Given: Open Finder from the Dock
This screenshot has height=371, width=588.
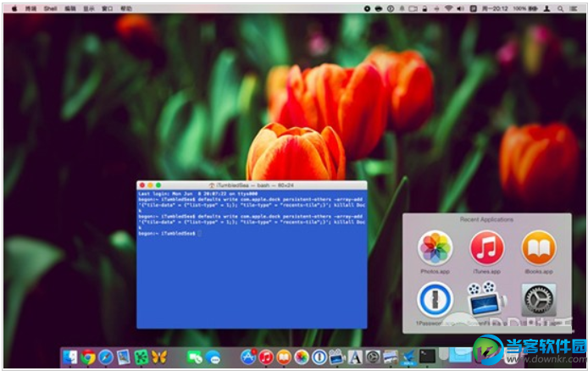Looking at the screenshot, I should click(x=69, y=357).
